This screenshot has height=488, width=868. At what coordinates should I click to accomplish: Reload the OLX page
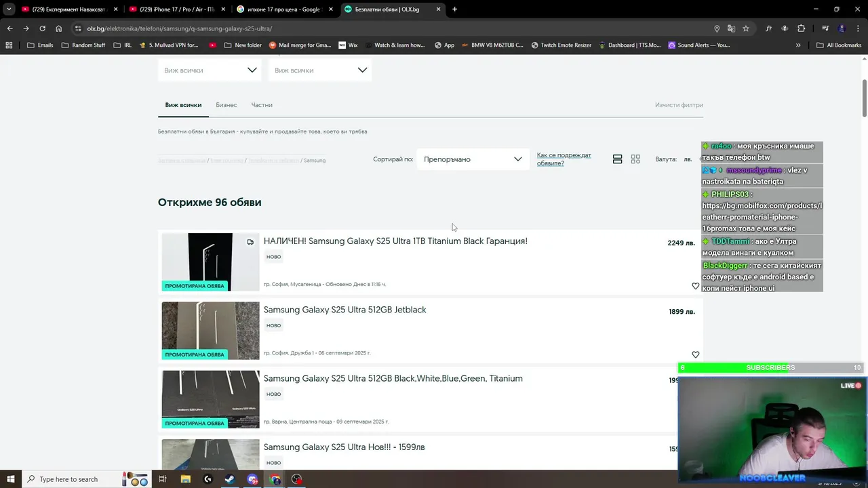(x=42, y=28)
